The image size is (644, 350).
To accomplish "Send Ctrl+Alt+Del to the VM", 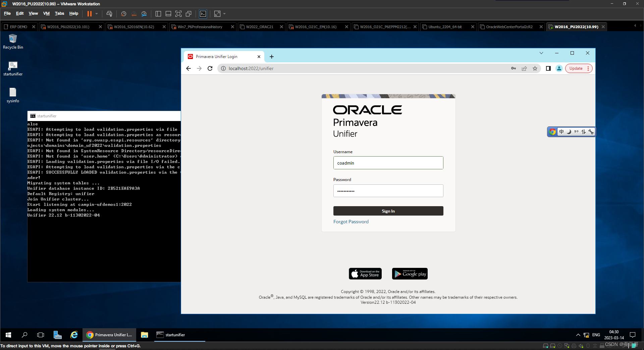I will [110, 14].
